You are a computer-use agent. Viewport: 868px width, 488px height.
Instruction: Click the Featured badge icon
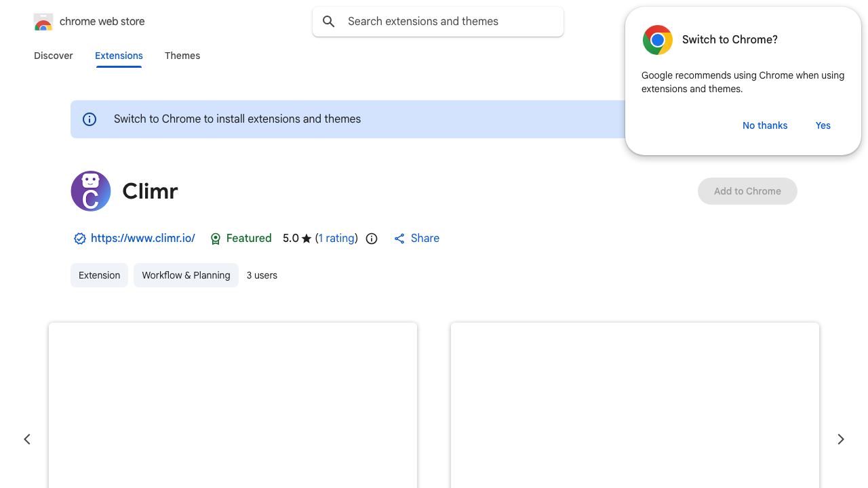click(x=216, y=239)
